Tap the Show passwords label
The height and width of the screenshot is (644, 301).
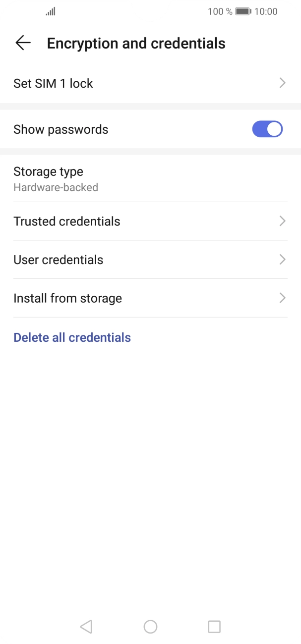(61, 129)
